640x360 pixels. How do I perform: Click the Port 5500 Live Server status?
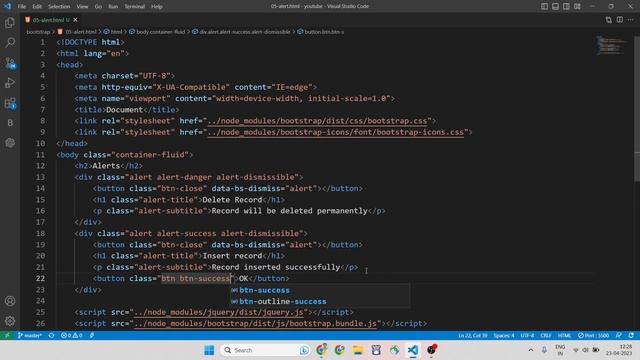(593, 336)
